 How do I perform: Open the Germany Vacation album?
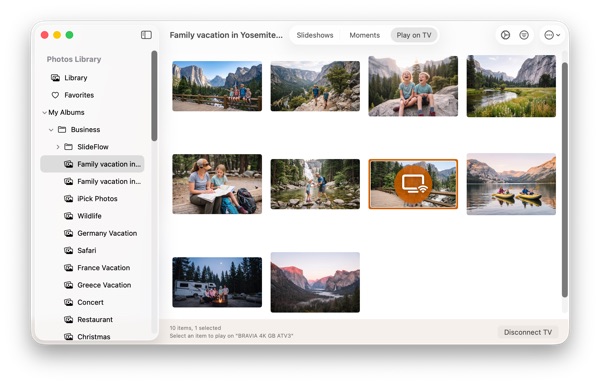(x=92, y=233)
